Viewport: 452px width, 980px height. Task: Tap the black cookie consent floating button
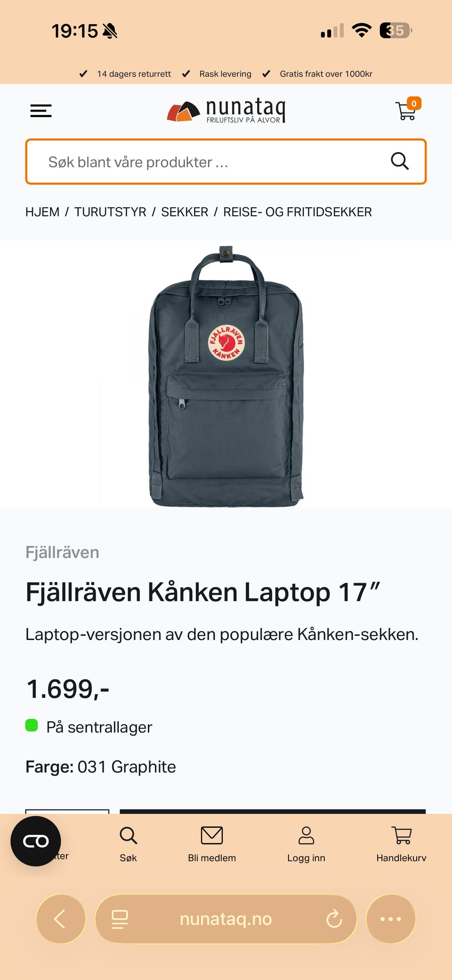[36, 841]
